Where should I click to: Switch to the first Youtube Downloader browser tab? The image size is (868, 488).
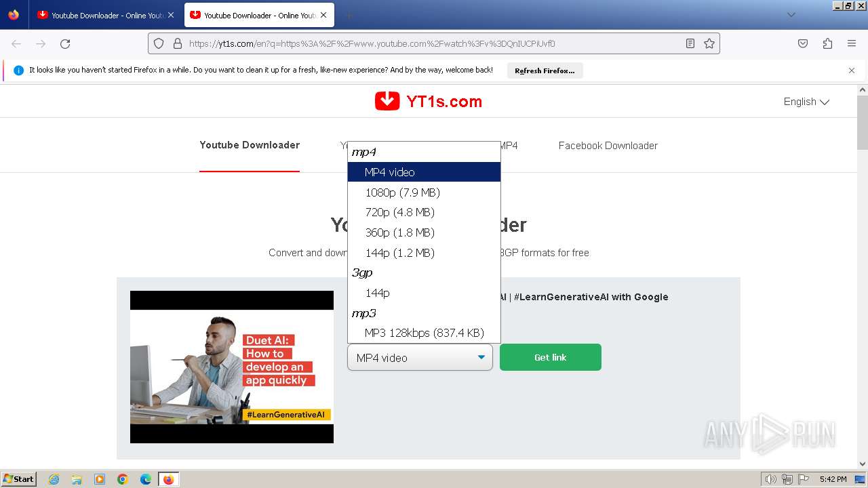coord(106,15)
